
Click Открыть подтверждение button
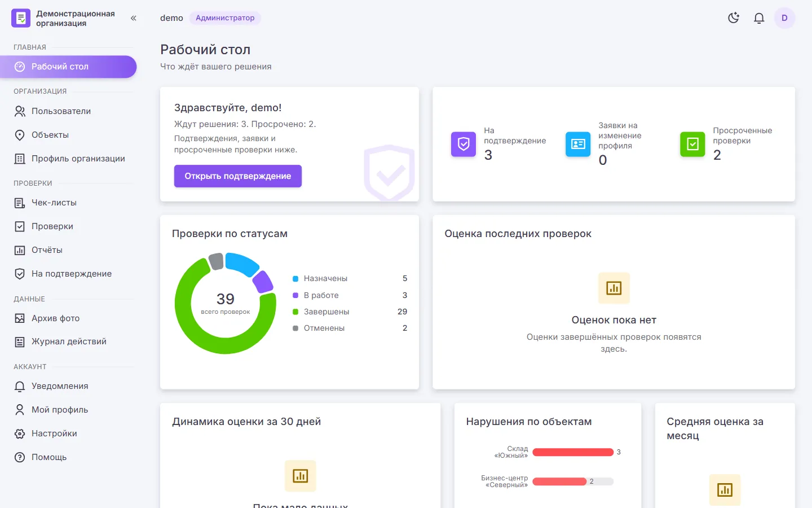click(238, 176)
